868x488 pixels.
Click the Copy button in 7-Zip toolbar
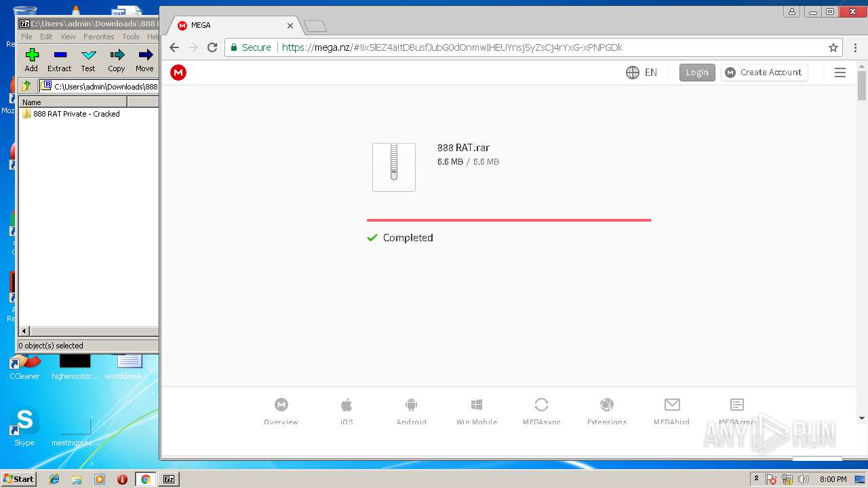tap(117, 60)
